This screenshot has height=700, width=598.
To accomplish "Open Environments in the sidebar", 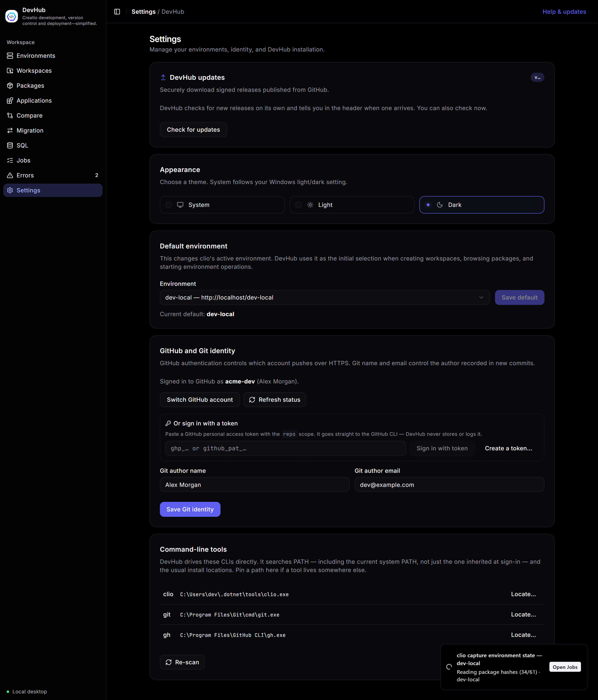I will (x=53, y=56).
